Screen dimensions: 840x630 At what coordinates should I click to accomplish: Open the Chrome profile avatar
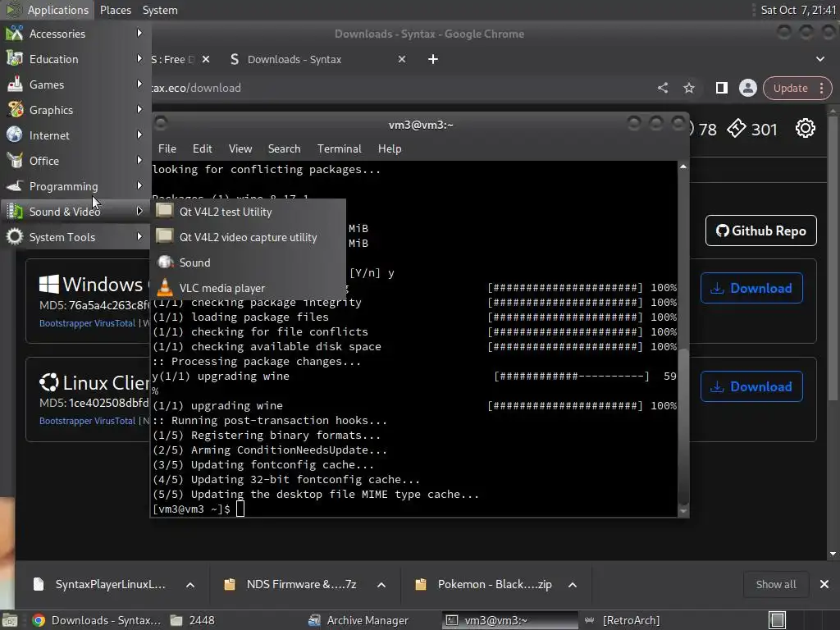click(748, 88)
